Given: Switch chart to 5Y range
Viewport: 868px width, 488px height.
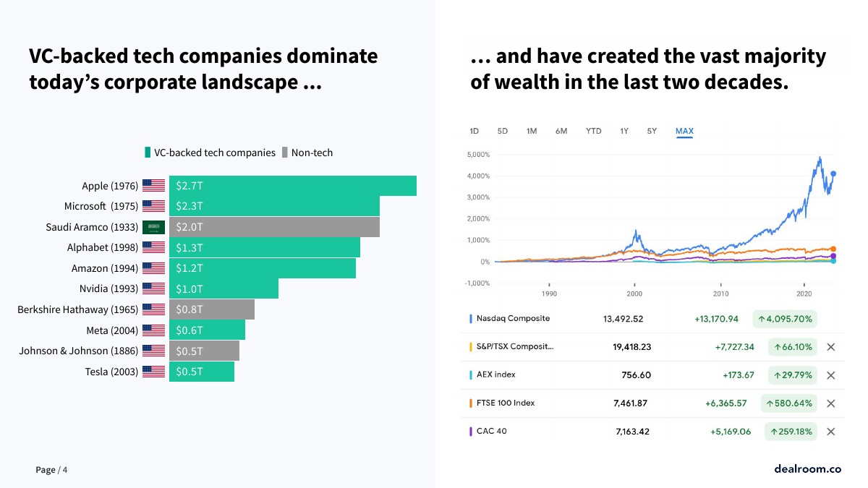Looking at the screenshot, I should point(652,131).
